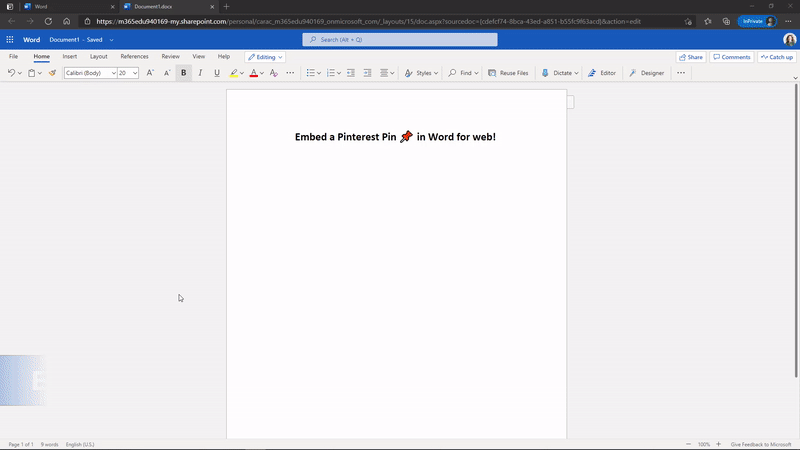Viewport: 800px width, 450px height.
Task: Expand the font size dropdown
Action: (135, 73)
